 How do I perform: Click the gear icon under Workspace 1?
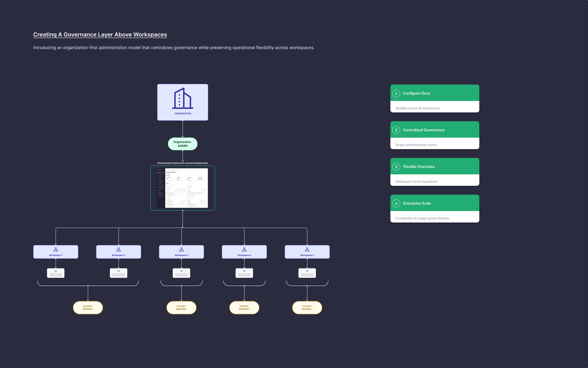[56, 271]
